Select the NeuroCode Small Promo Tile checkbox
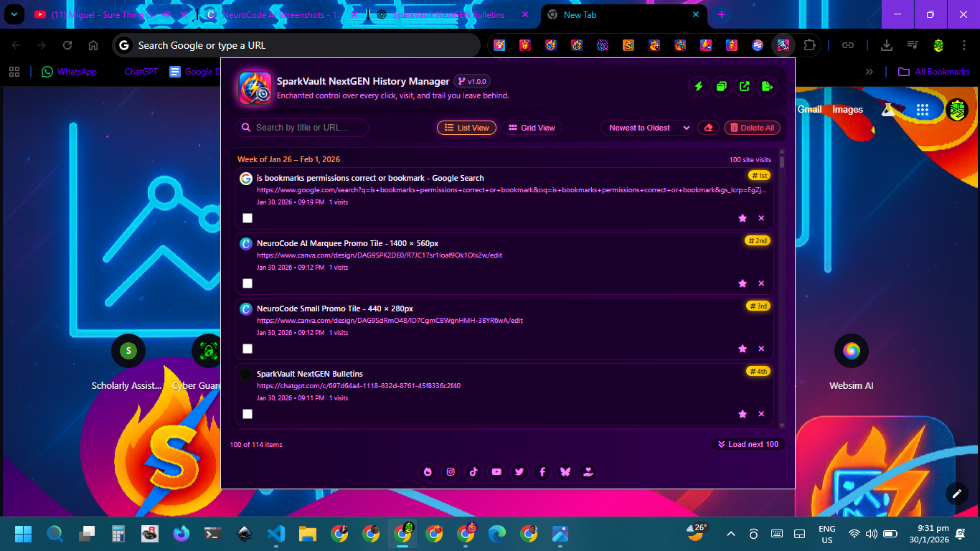 coord(248,349)
